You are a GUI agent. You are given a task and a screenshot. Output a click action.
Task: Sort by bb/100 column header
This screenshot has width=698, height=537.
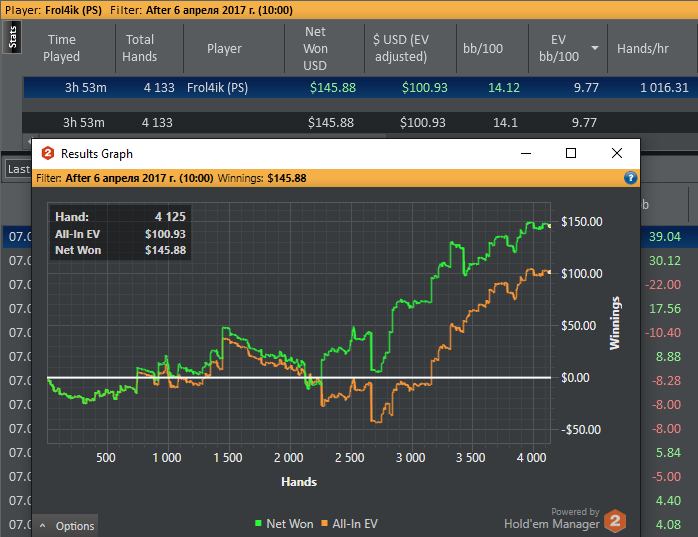click(x=483, y=48)
